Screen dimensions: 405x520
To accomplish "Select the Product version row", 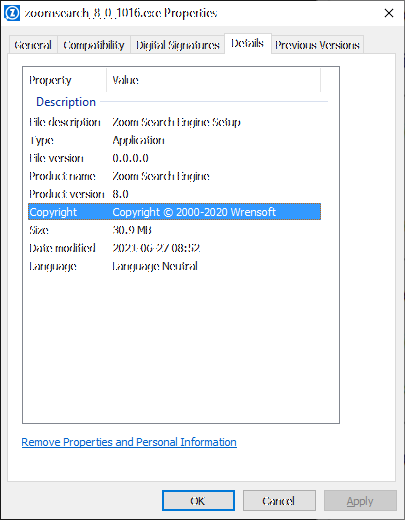I will 174,194.
